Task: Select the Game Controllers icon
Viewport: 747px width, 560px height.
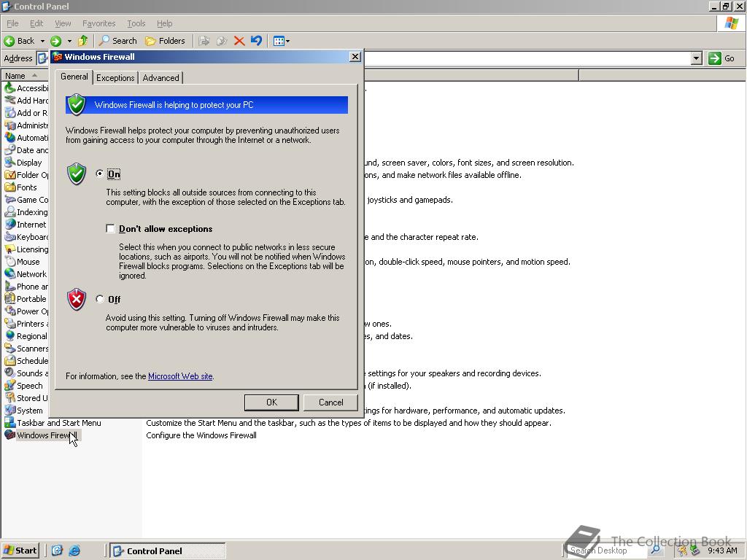Action: point(10,200)
